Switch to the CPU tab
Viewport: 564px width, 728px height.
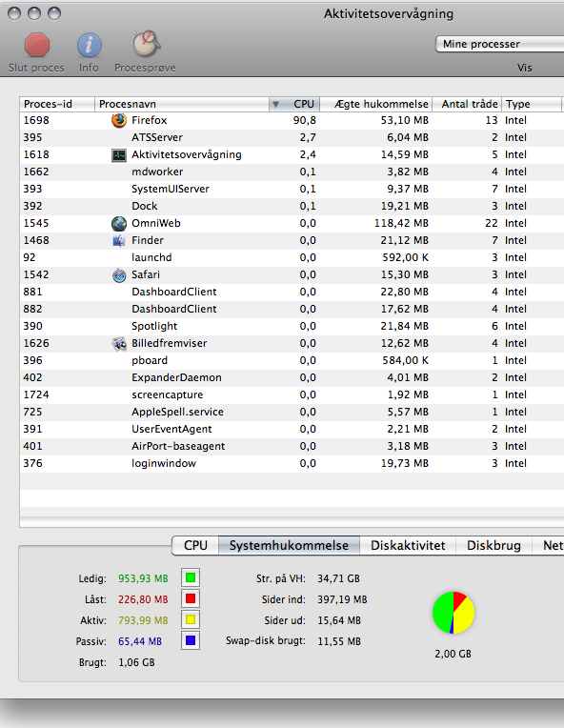click(195, 546)
